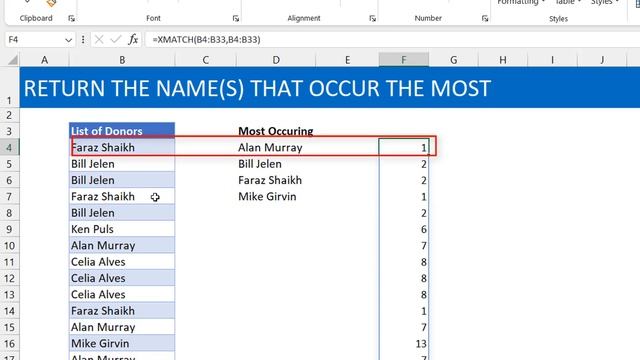Click the 'List of Donors' header cell
640x360 pixels.
122,131
